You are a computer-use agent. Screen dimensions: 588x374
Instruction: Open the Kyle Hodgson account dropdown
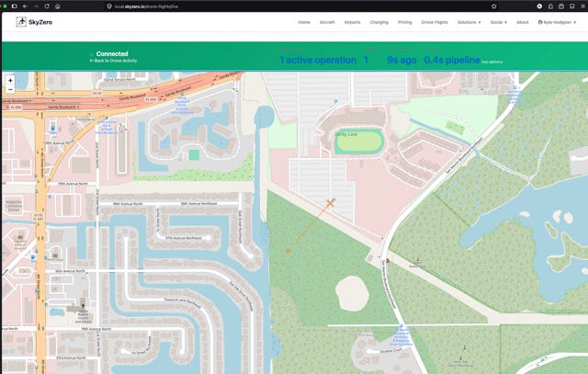tap(557, 22)
